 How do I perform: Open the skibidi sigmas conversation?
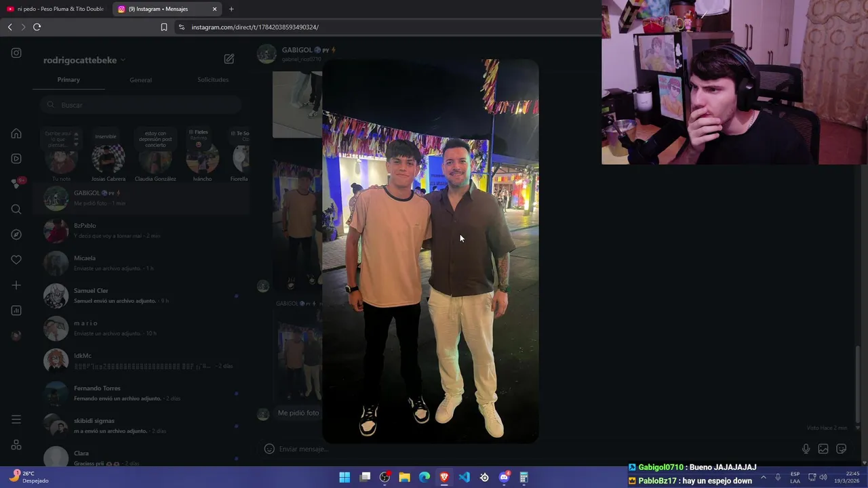pos(141,426)
